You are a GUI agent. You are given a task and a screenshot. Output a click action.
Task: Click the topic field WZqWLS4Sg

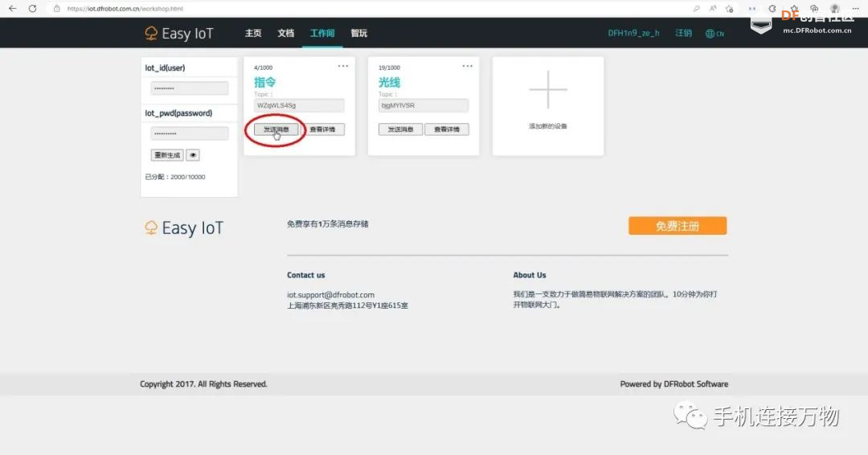[x=299, y=105]
